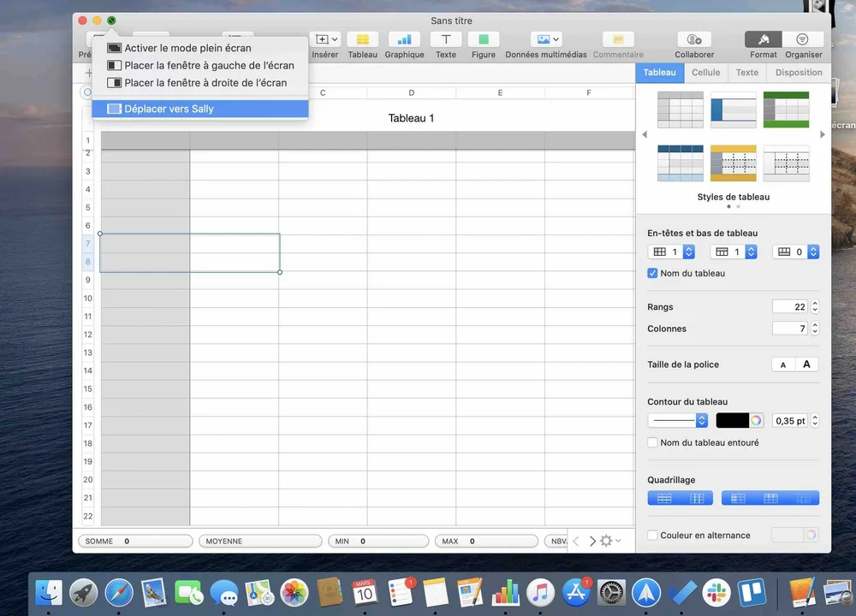Apply the green table style thumbnail

786,110
